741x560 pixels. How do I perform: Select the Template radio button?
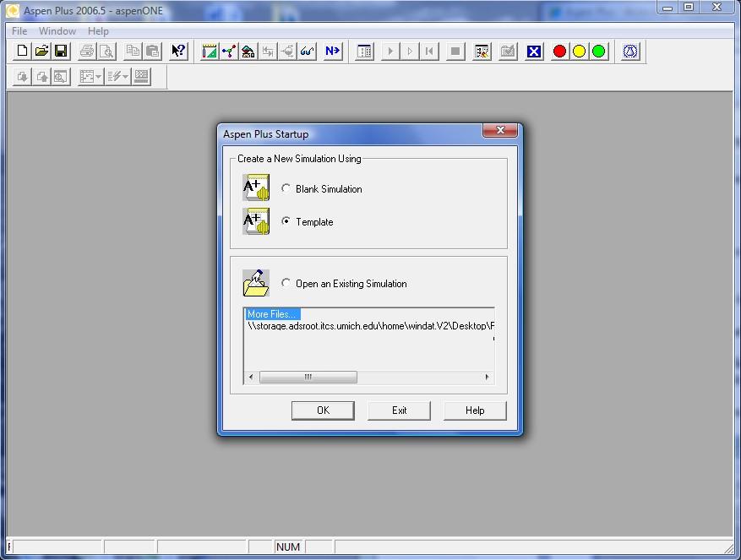point(286,221)
